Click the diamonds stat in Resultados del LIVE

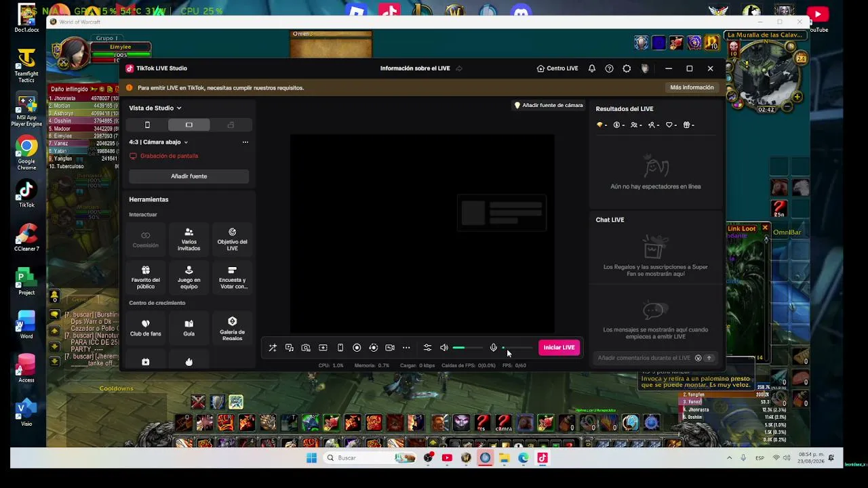(601, 125)
